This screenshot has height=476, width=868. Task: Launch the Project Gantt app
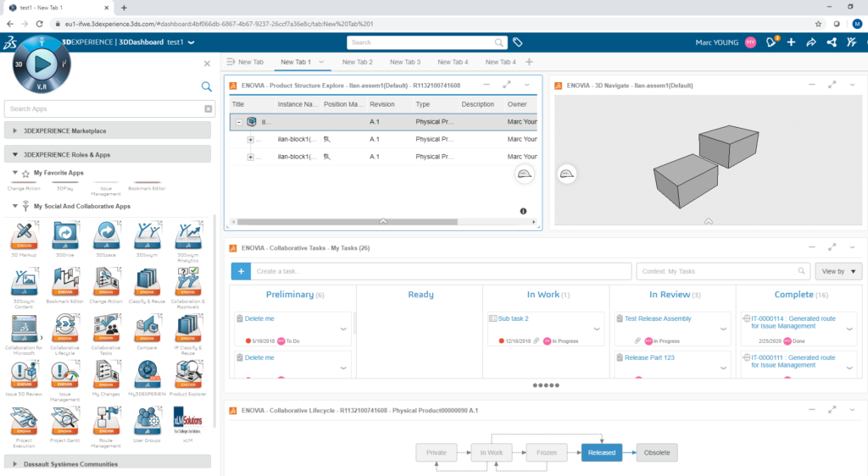pyautogui.click(x=64, y=422)
